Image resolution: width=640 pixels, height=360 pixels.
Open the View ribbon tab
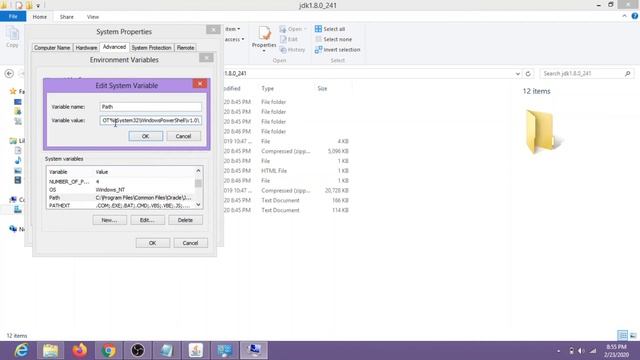tap(93, 17)
